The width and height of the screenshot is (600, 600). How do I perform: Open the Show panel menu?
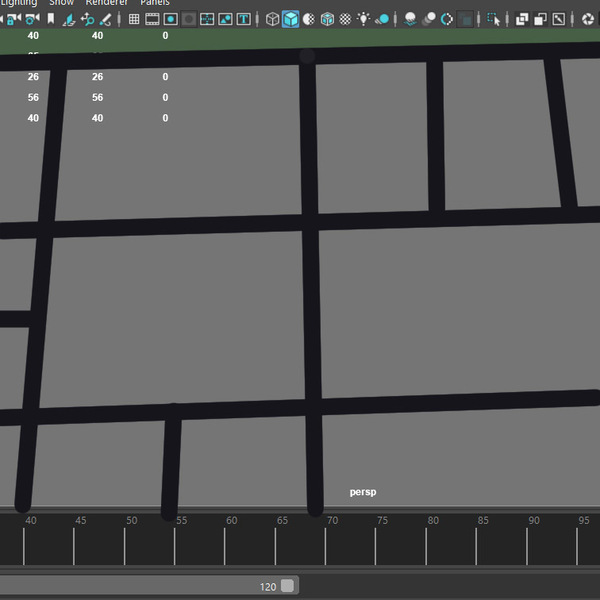click(61, 3)
